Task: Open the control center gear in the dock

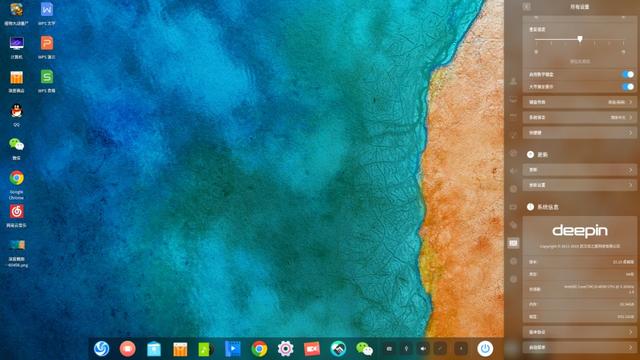Action: [x=285, y=349]
